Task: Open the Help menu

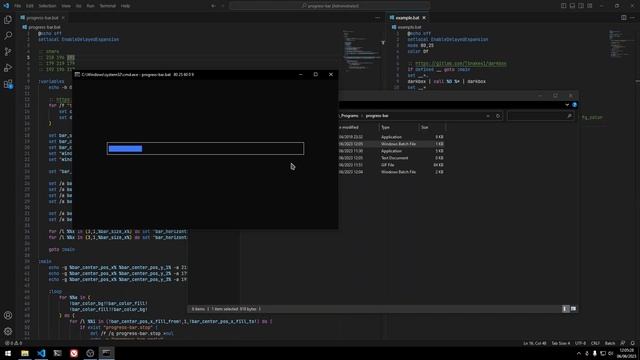Action: click(125, 6)
